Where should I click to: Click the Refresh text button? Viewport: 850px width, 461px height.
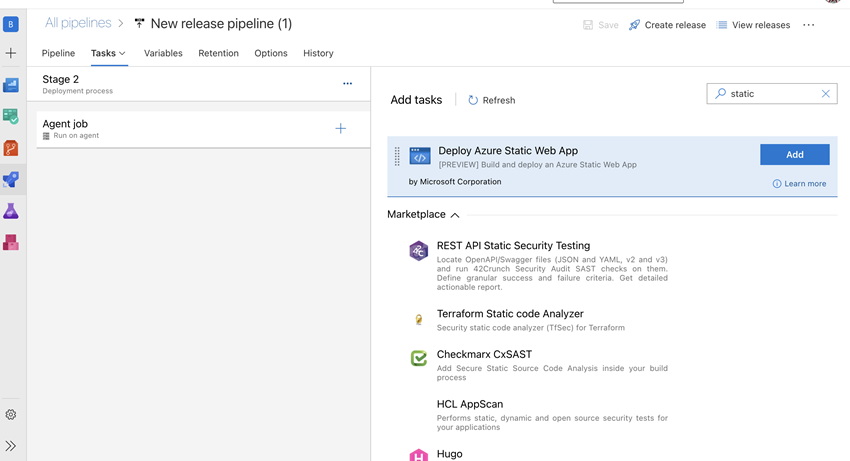point(499,100)
